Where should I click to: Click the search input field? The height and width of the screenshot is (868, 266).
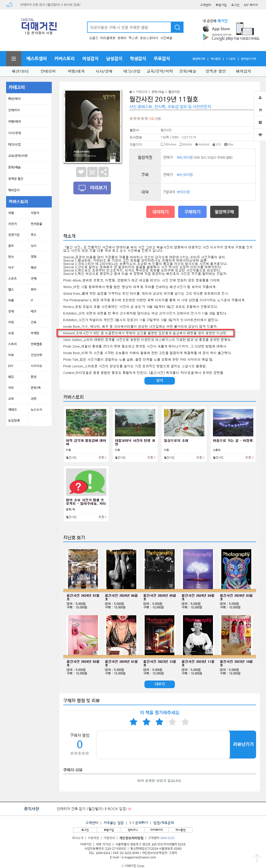(x=129, y=27)
